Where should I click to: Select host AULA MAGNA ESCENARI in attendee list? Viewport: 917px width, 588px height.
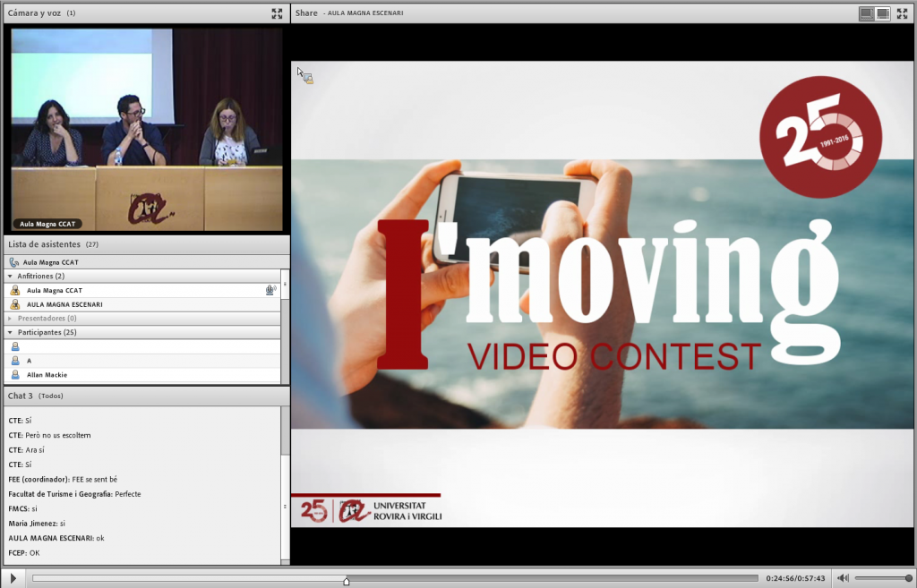(x=64, y=304)
